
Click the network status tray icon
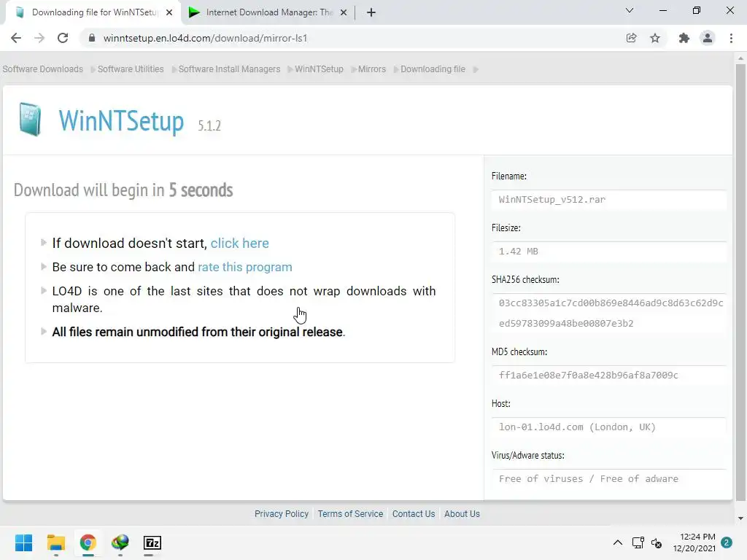pos(638,542)
